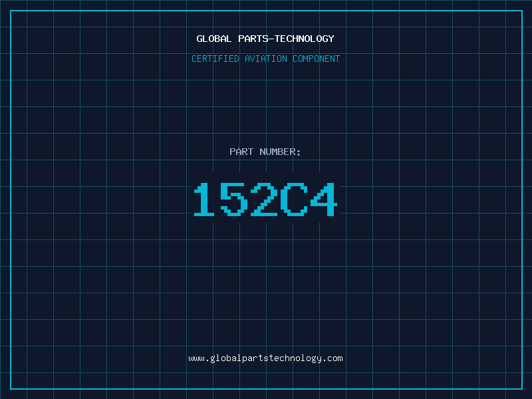The width and height of the screenshot is (532, 399).
Task: Click the letter C in the part number
Action: (294, 199)
